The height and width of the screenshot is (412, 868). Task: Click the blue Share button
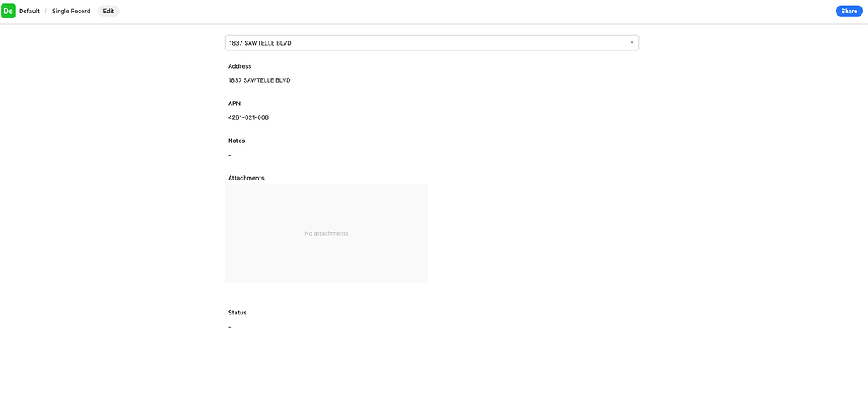pyautogui.click(x=849, y=11)
